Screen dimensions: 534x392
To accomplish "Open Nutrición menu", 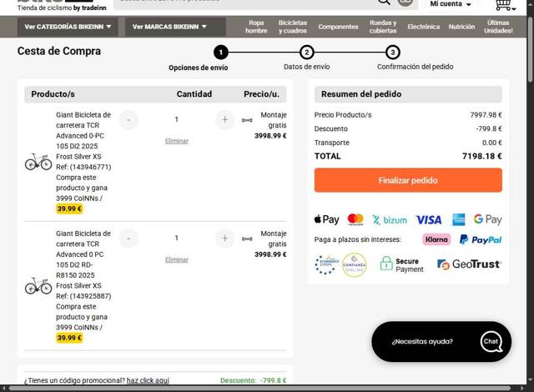I will coord(461,27).
